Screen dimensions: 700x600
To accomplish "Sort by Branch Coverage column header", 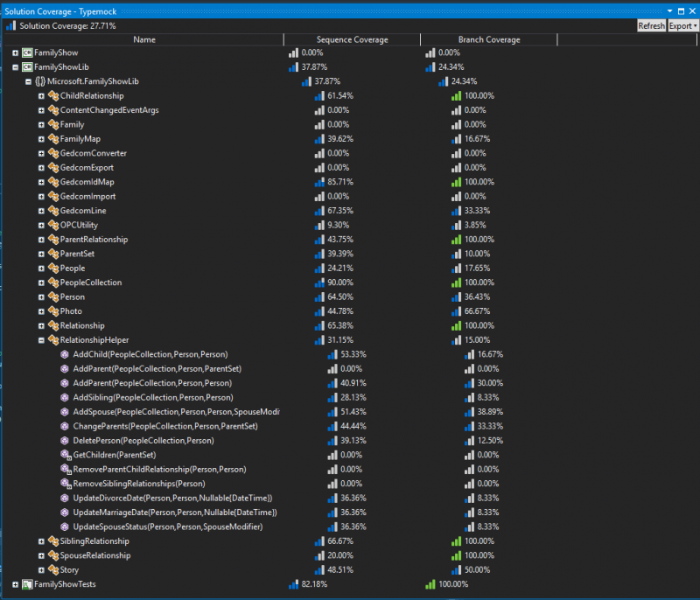I will click(489, 39).
